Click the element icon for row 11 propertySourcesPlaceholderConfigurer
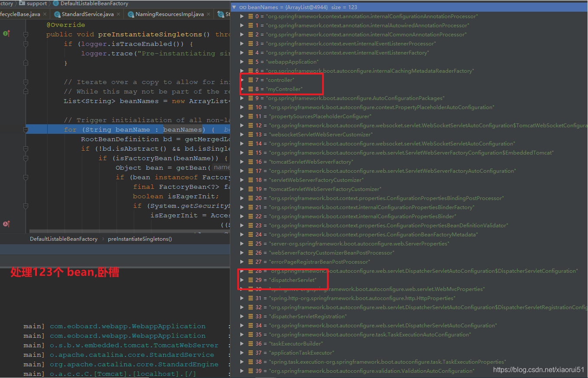588x378 pixels. pos(251,116)
